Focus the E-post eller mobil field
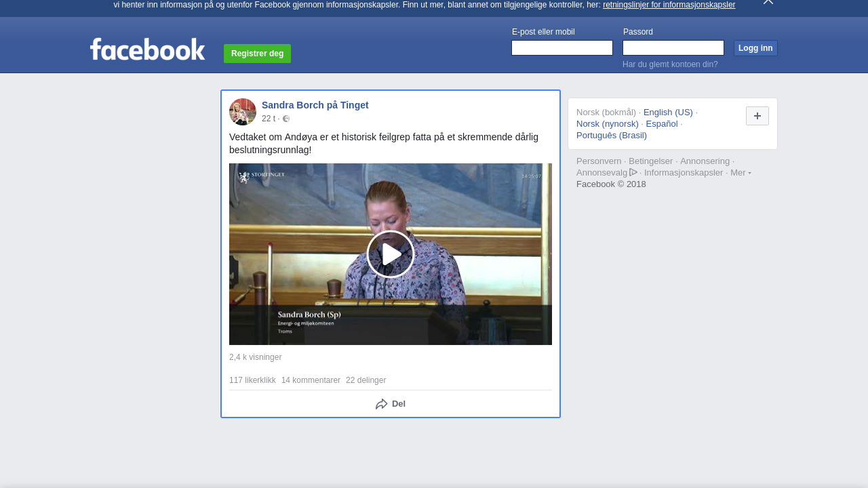 pyautogui.click(x=562, y=48)
